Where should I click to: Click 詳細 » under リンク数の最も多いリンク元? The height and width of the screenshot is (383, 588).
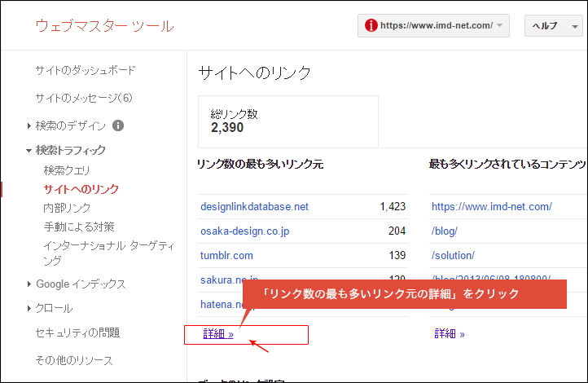pos(218,333)
